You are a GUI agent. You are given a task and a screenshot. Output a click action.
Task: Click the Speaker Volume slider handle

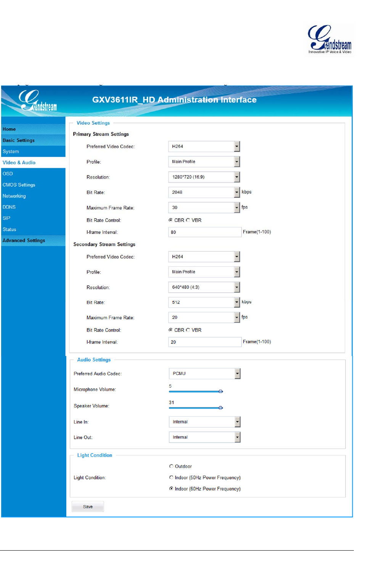point(220,408)
